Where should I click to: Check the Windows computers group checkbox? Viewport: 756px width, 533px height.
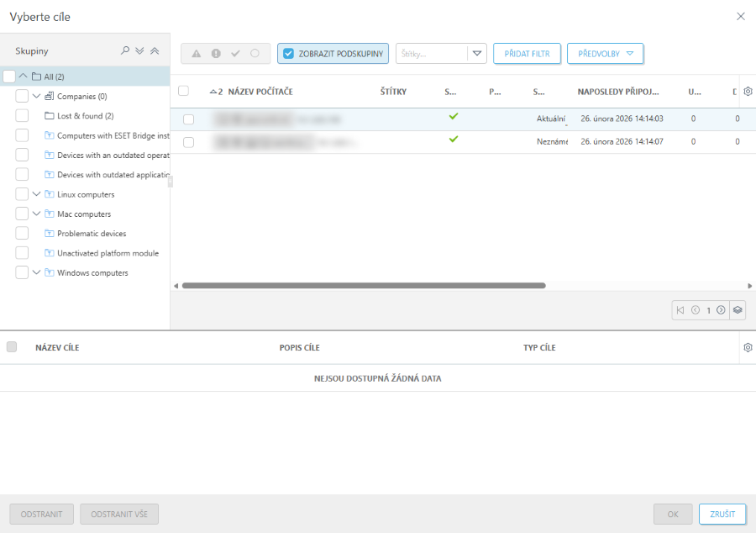point(22,272)
